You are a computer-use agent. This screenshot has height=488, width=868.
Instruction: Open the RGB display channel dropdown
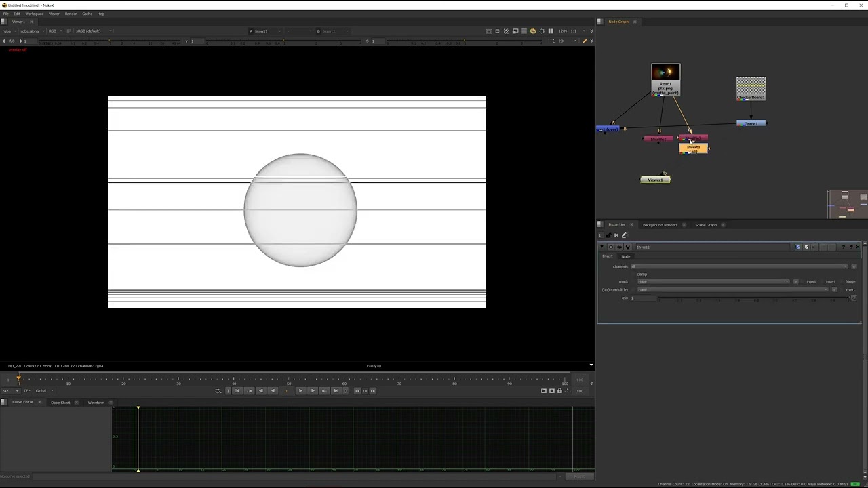(x=54, y=31)
